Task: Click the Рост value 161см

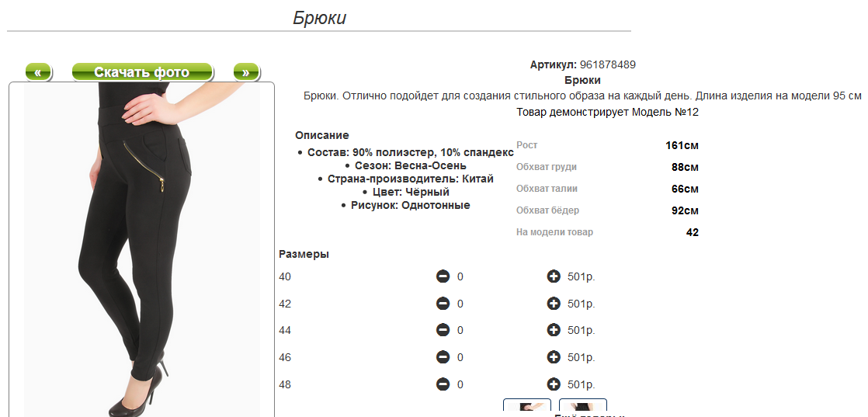Action: tap(682, 146)
